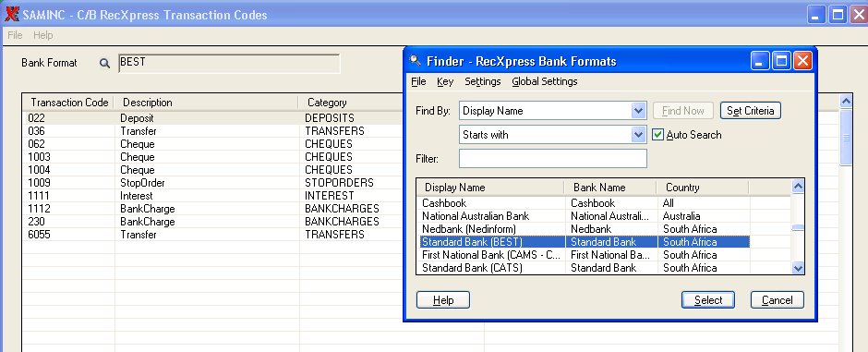
Task: Enable or disable the Auto Search checkbox
Action: point(657,135)
